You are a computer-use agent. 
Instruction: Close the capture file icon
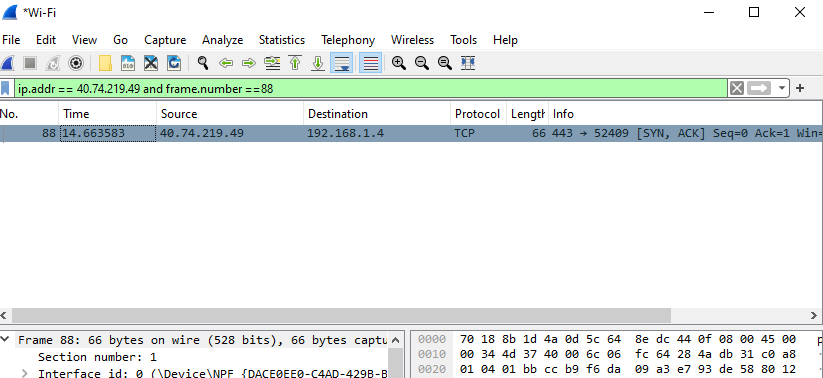point(151,64)
